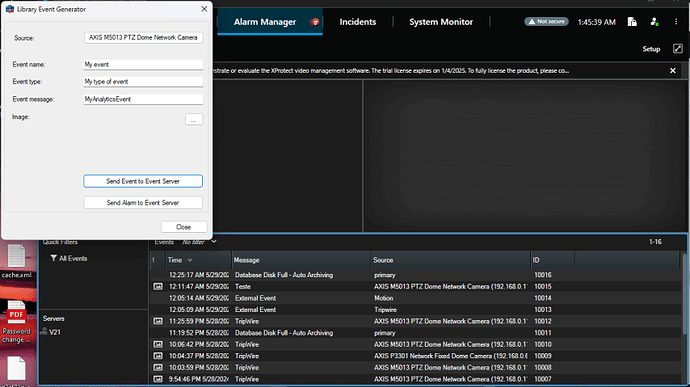Select the Database Disk Full event 10016

coord(415,275)
